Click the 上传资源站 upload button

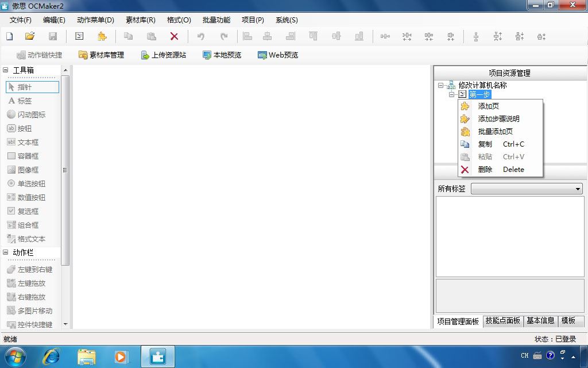point(163,55)
